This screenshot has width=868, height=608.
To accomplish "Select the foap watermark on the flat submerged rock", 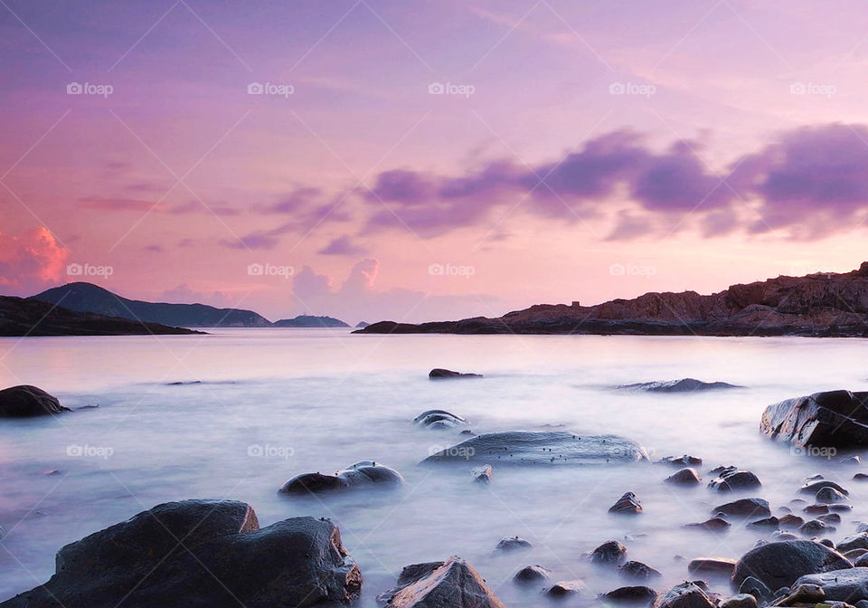I will [x=451, y=451].
